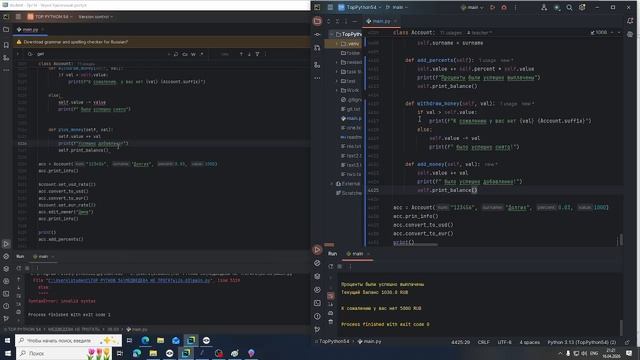Click UTF-8 encoding in right status bar
The height and width of the screenshot is (360, 640).
[504, 342]
